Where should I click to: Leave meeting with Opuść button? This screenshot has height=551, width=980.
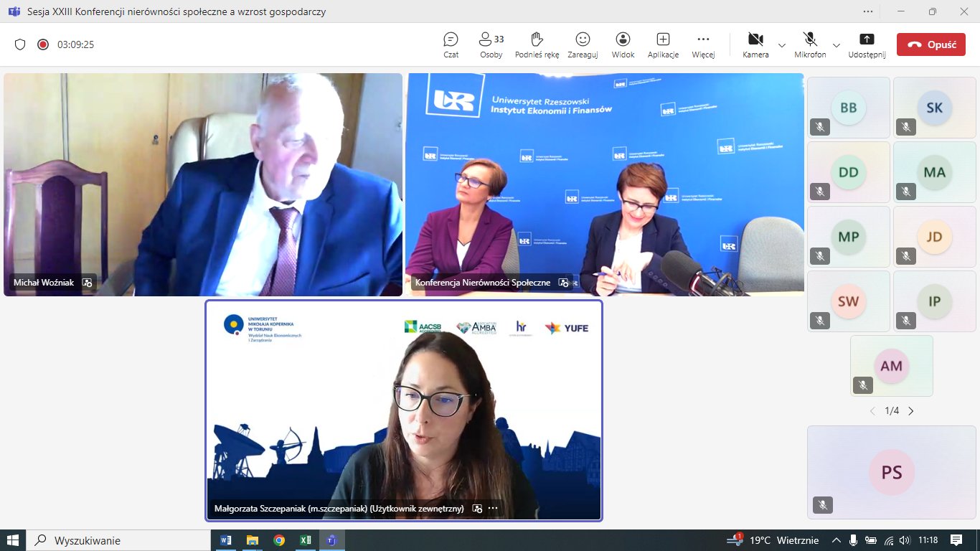coord(930,44)
